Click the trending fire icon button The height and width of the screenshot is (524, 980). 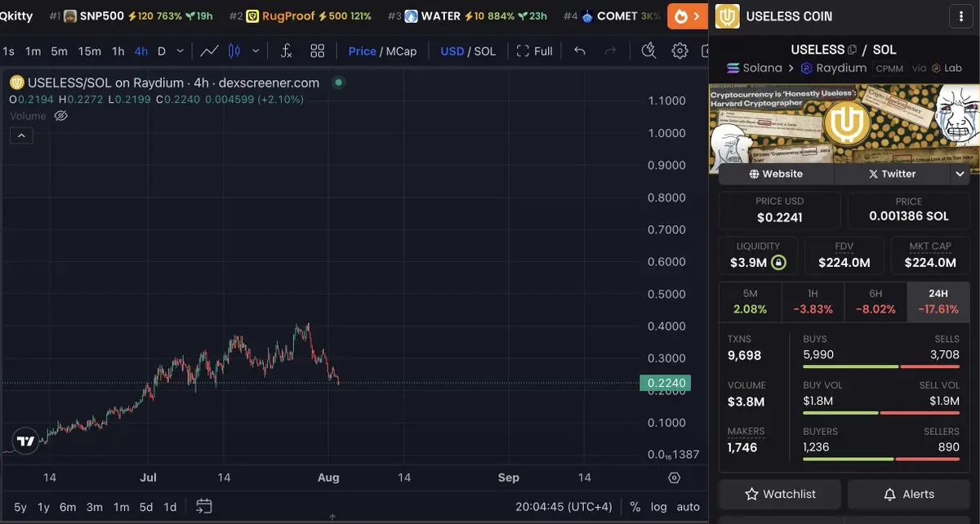point(688,16)
